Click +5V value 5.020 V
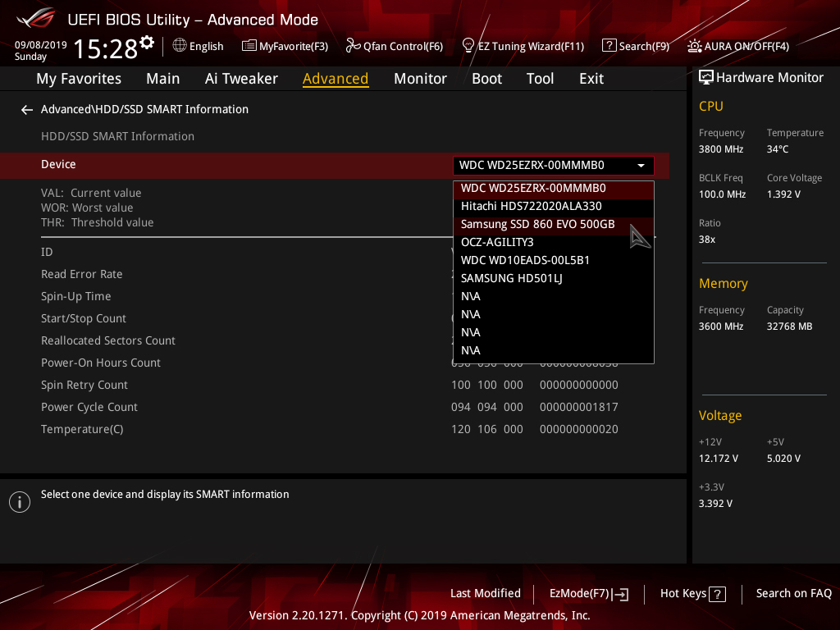Viewport: 840px width, 630px height. click(x=783, y=459)
